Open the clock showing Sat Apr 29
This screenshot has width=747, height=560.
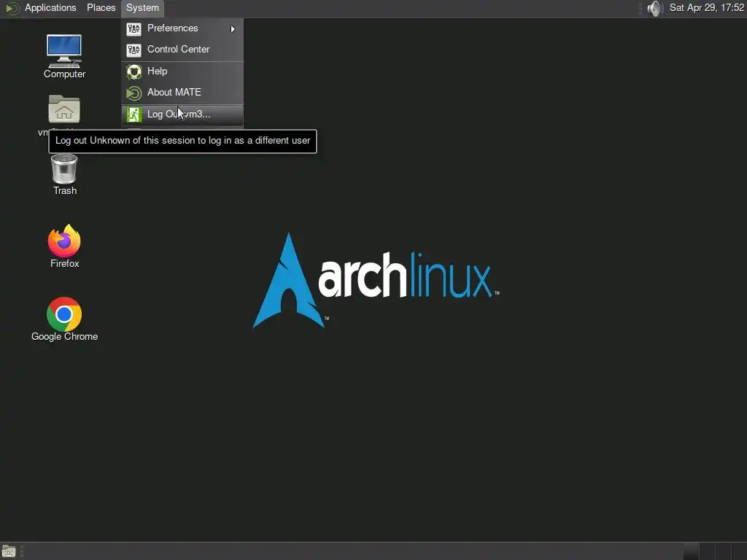[x=706, y=8]
